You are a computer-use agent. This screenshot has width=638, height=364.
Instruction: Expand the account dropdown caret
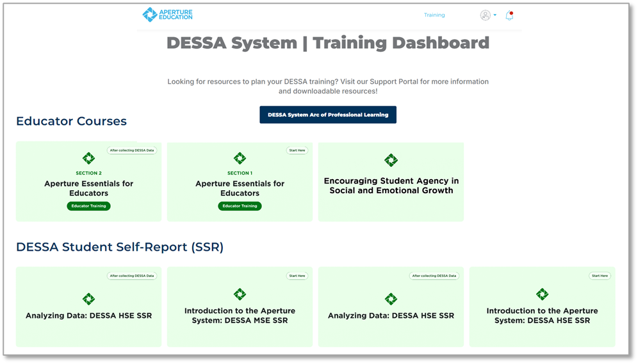click(x=495, y=15)
